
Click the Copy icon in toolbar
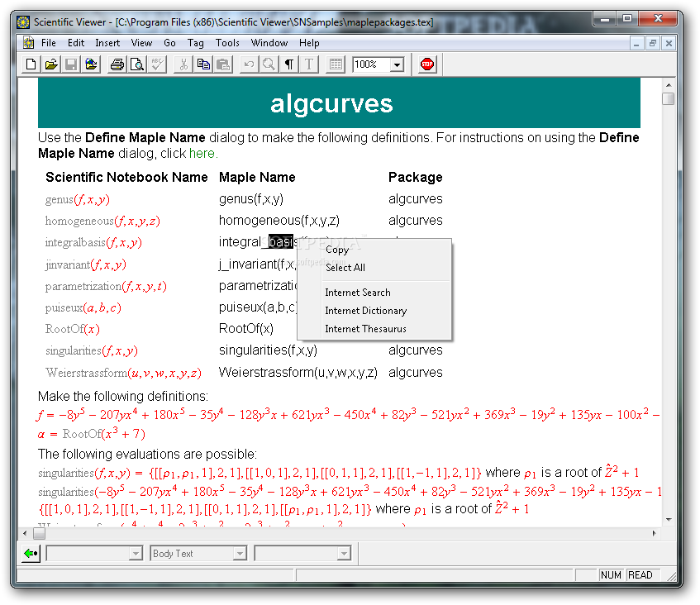click(203, 64)
